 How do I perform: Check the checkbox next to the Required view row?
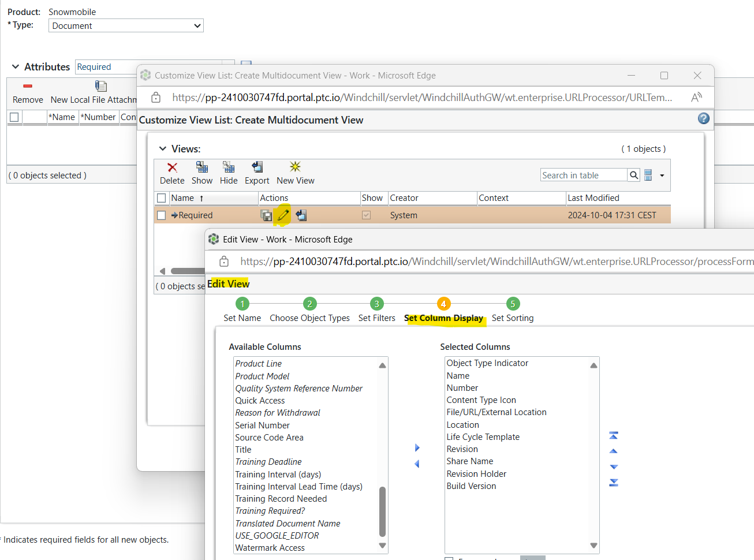coord(160,215)
